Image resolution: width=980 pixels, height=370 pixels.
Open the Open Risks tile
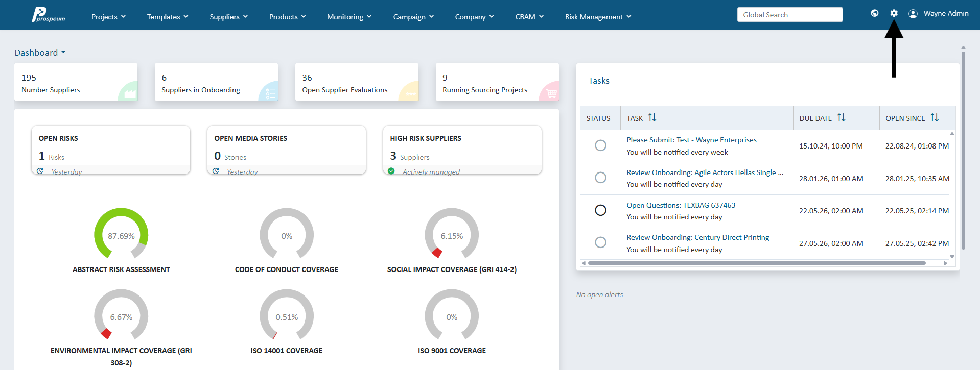point(111,150)
